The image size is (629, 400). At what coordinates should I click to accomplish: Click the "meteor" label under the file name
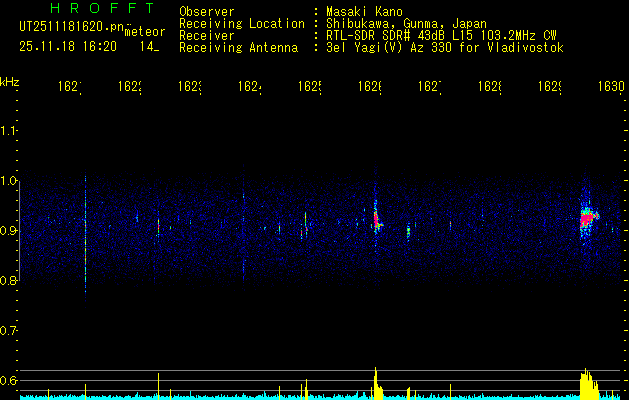(145, 32)
